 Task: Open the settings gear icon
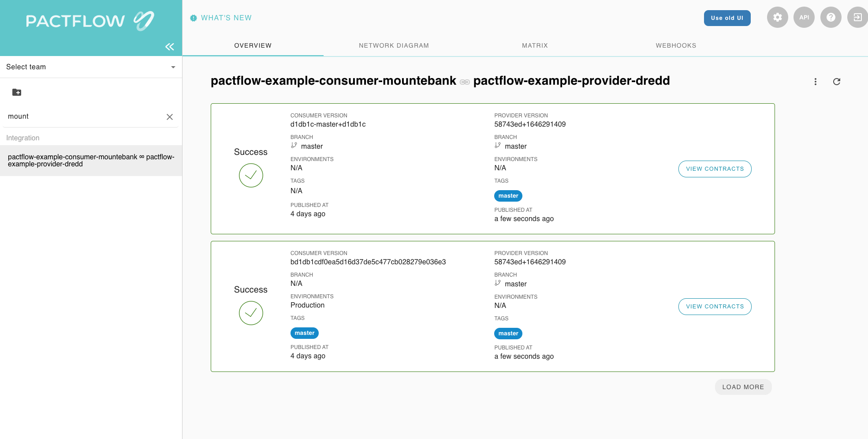[x=777, y=17]
